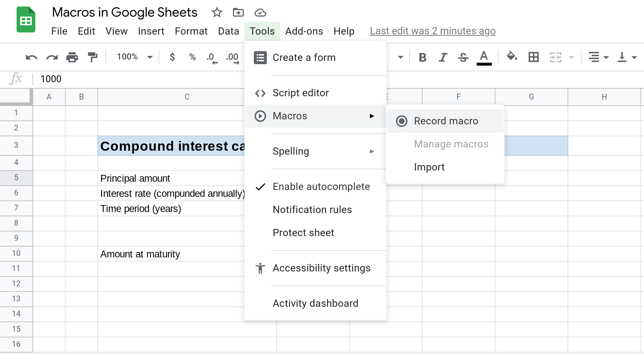Print the spreadsheet
The width and height of the screenshot is (644, 354).
click(72, 57)
